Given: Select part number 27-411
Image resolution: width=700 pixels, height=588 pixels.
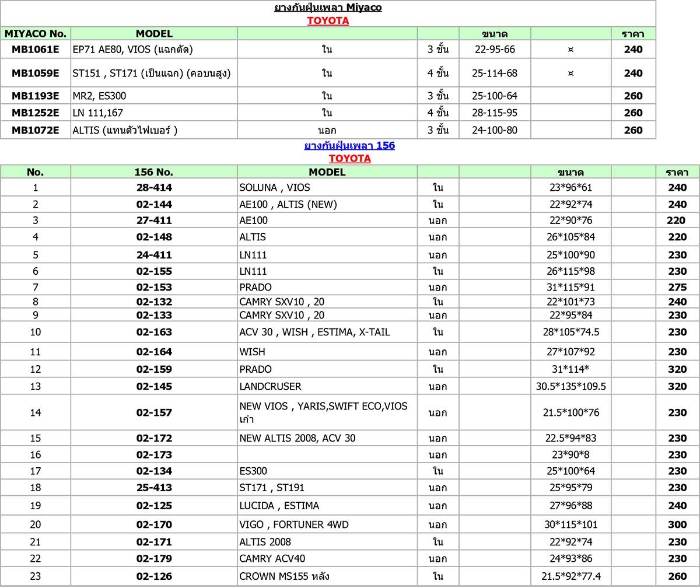Looking at the screenshot, I should click(x=154, y=220).
